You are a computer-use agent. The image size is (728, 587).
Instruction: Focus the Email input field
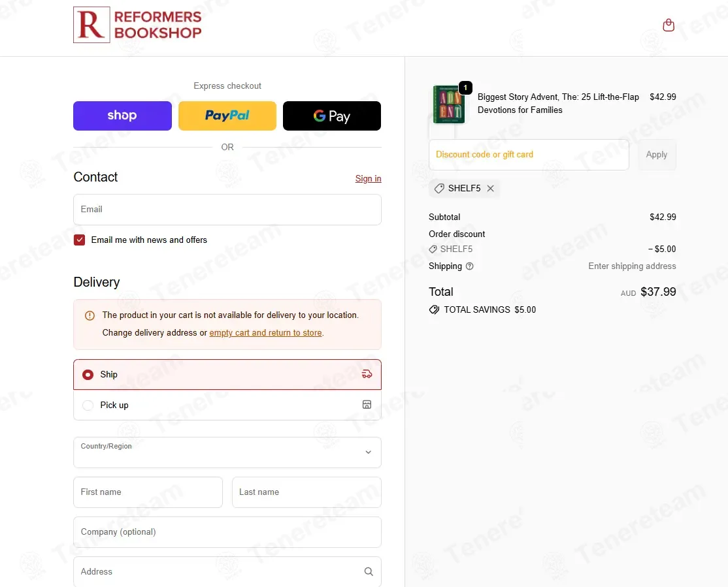(227, 210)
